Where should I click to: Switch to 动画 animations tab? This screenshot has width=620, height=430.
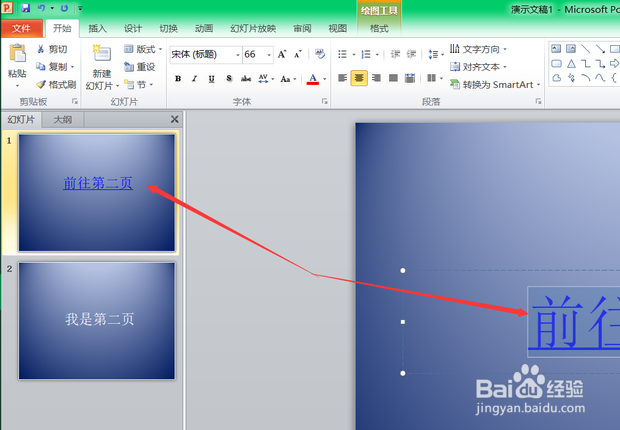204,28
